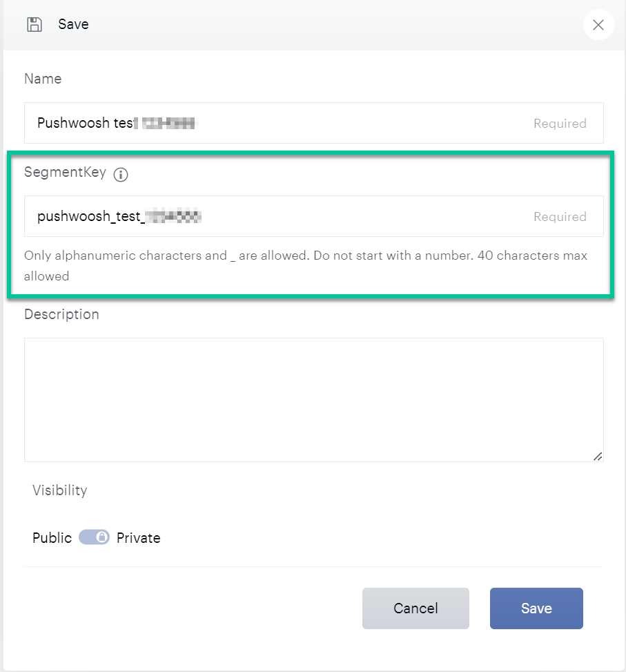The image size is (626, 672).
Task: Toggle the Public/Private visibility switch
Action: (x=94, y=537)
